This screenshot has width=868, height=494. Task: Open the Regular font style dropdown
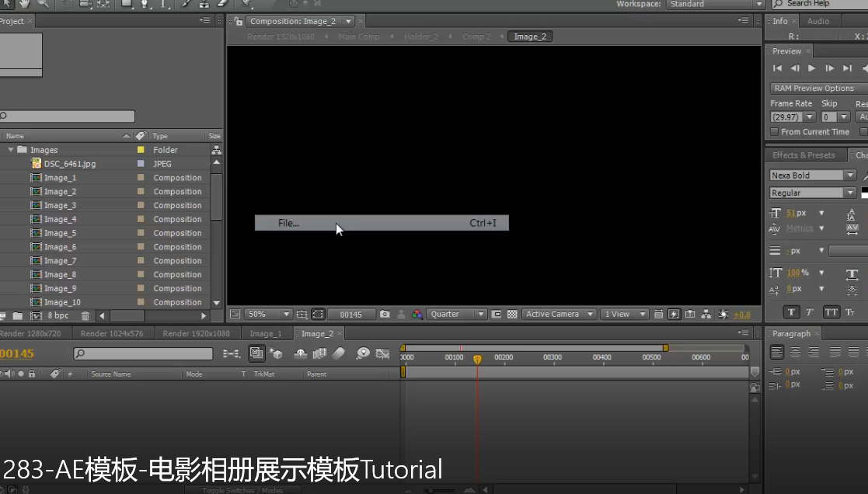[813, 193]
